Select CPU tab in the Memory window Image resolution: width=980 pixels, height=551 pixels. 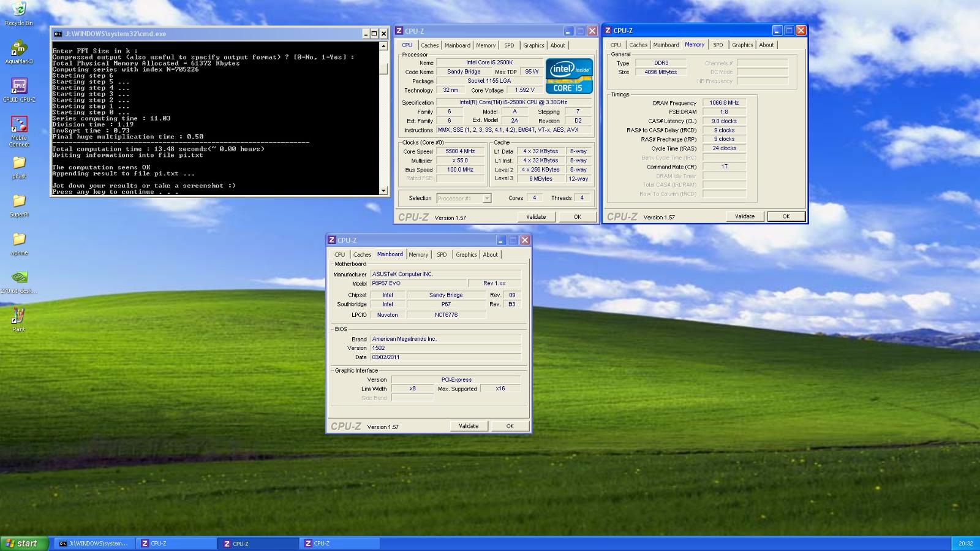coord(616,45)
